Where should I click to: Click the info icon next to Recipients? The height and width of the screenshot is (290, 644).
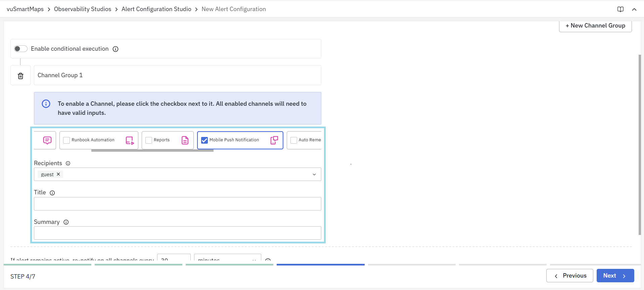pos(68,163)
